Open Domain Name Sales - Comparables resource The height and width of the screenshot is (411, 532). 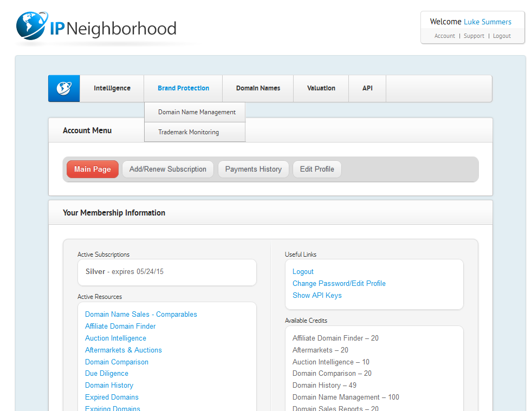141,314
